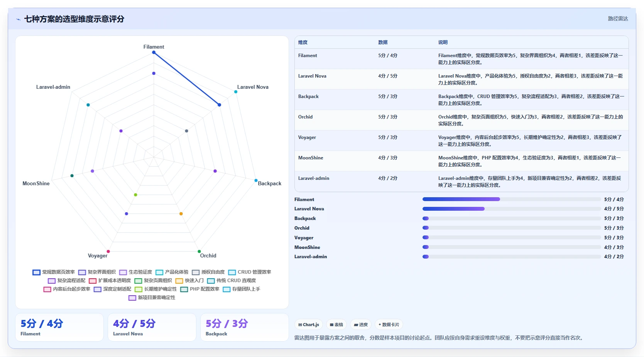
Task: Click the 进度 tag
Action: (361, 325)
